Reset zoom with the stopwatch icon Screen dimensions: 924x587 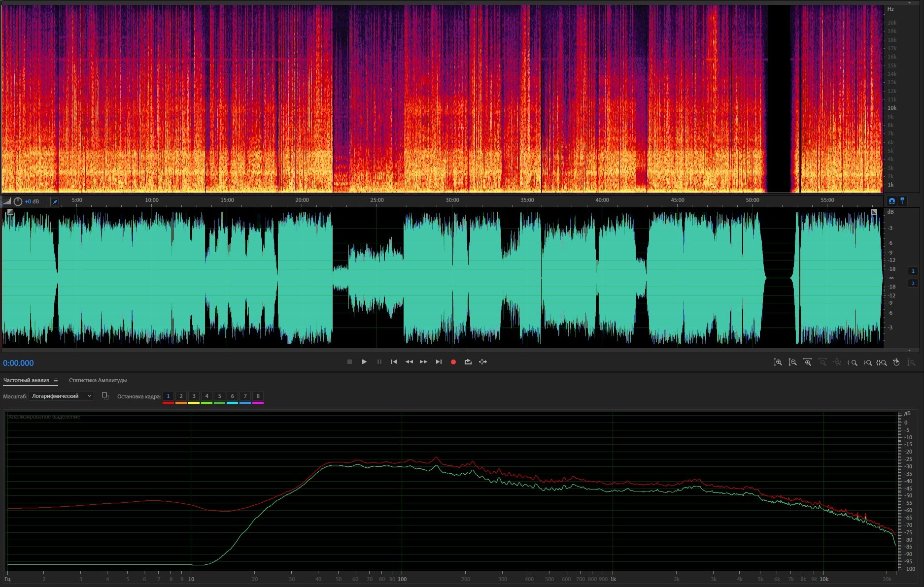click(x=896, y=362)
